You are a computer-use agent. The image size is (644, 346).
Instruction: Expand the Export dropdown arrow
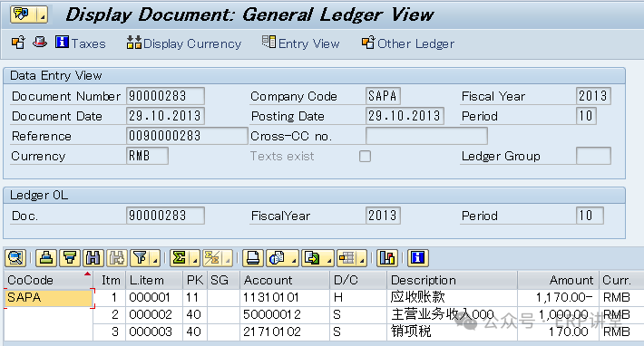click(x=329, y=259)
